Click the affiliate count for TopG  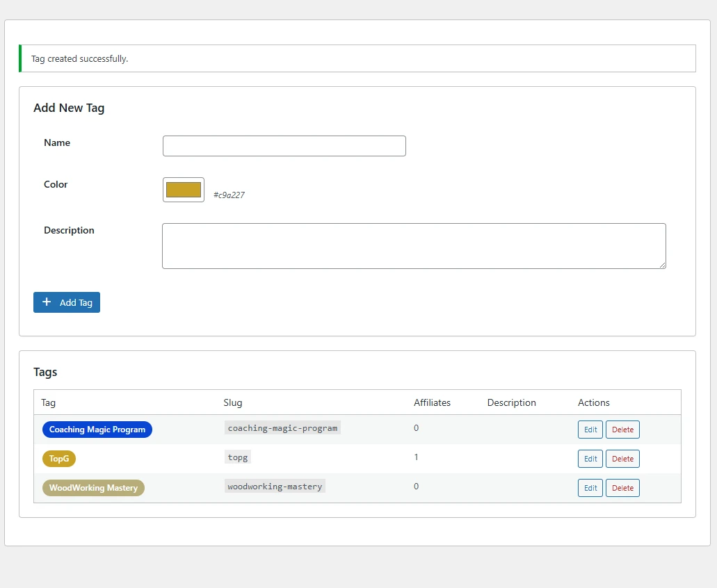point(416,457)
